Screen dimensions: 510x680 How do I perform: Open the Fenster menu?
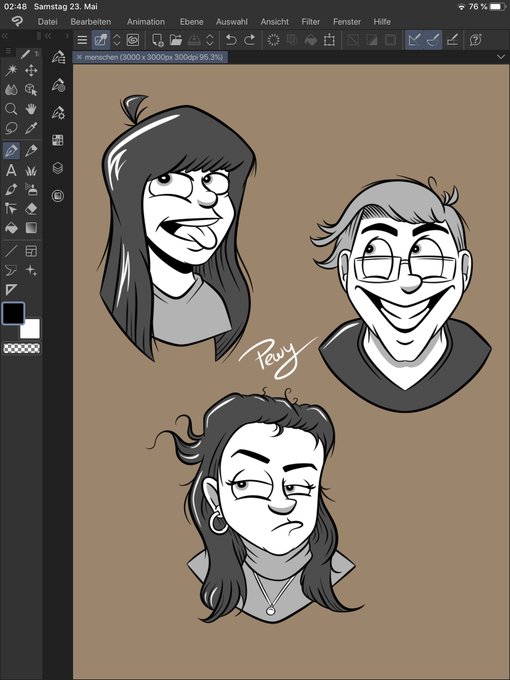point(347,22)
